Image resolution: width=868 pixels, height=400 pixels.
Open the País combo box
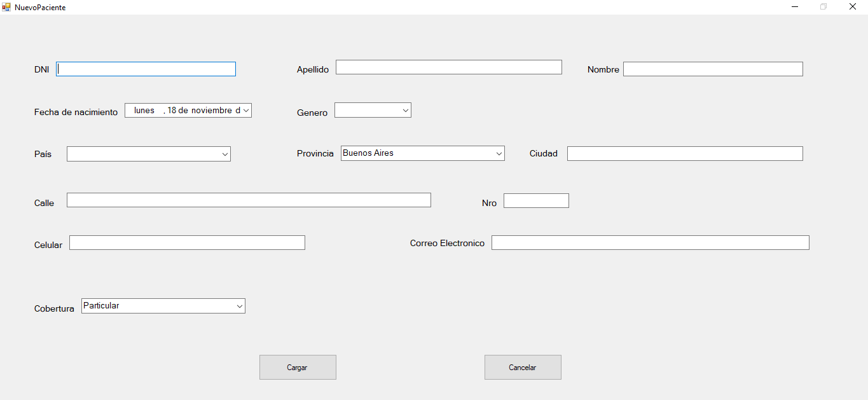pos(224,154)
